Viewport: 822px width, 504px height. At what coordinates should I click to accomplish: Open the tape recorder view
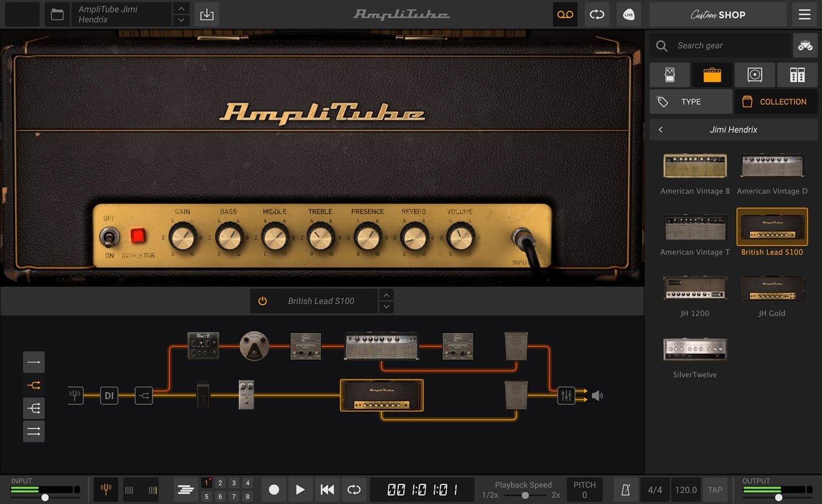pos(565,15)
